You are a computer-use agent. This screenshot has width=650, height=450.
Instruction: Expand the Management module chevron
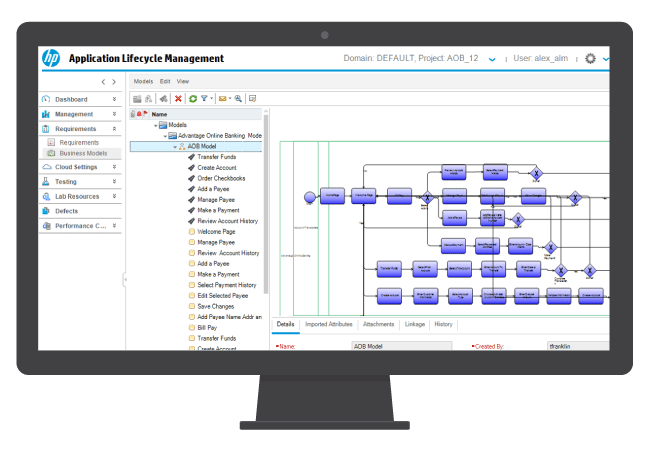coord(114,114)
